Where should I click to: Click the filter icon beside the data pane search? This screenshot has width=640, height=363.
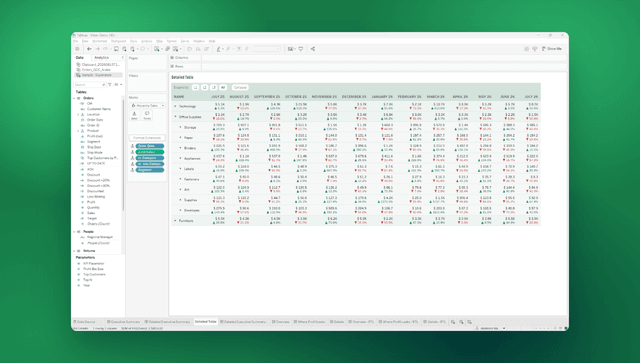[x=109, y=85]
